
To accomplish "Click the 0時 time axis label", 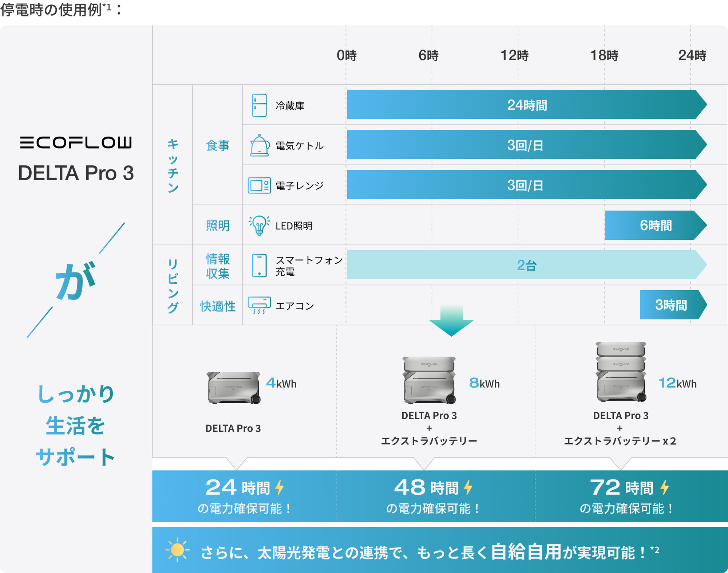I will point(347,55).
